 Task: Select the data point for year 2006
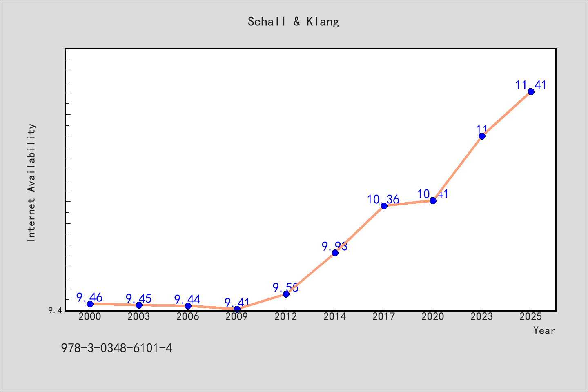188,306
